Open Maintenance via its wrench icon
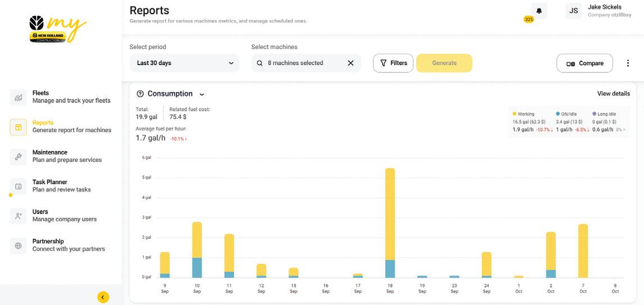The width and height of the screenshot is (644, 305). 18,157
